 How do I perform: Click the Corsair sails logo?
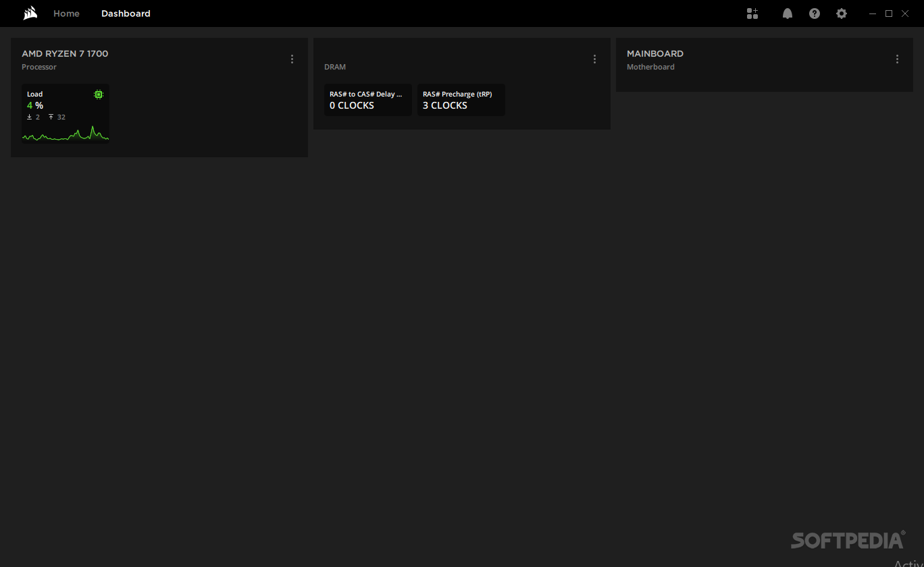30,13
